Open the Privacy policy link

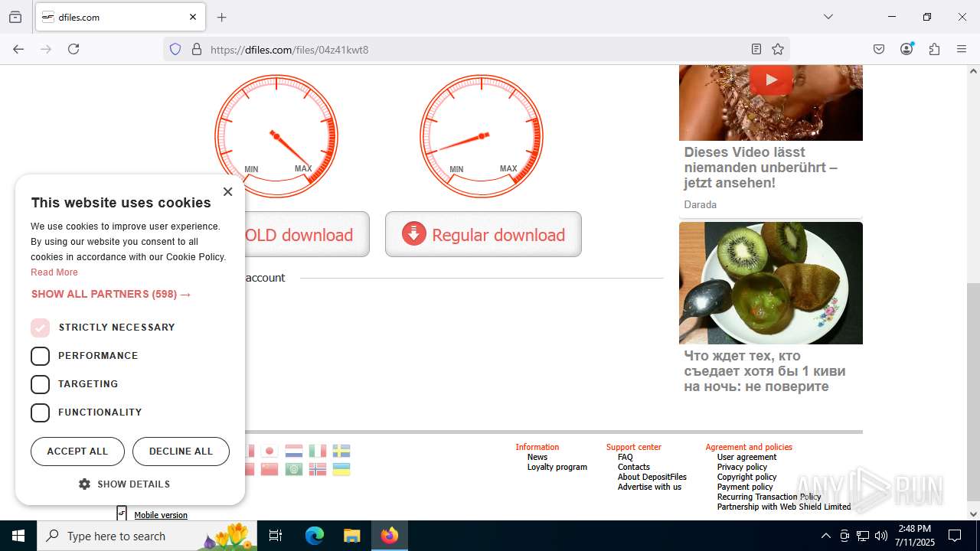click(x=742, y=467)
